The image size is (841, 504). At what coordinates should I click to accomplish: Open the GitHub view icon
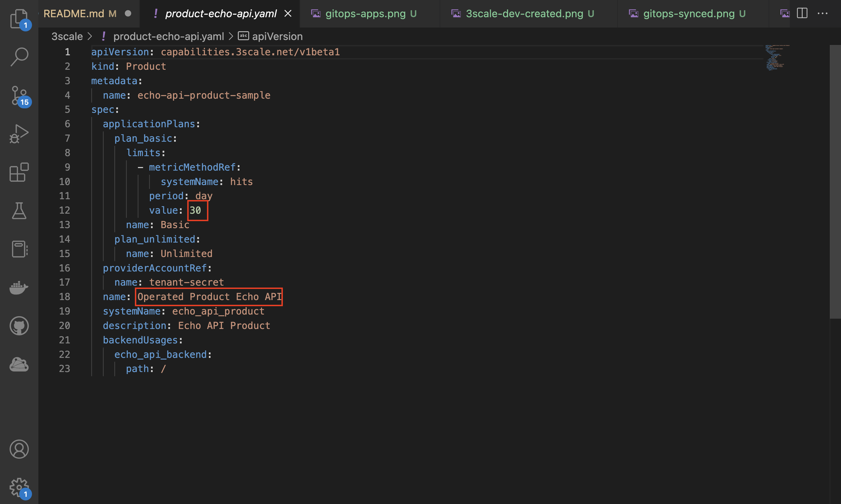pos(19,326)
